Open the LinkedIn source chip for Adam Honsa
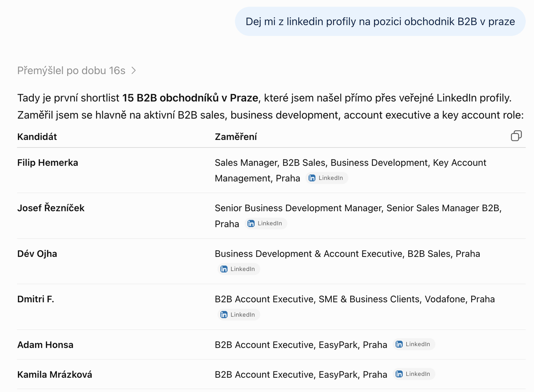Image resolution: width=534 pixels, height=392 pixels. pyautogui.click(x=413, y=344)
